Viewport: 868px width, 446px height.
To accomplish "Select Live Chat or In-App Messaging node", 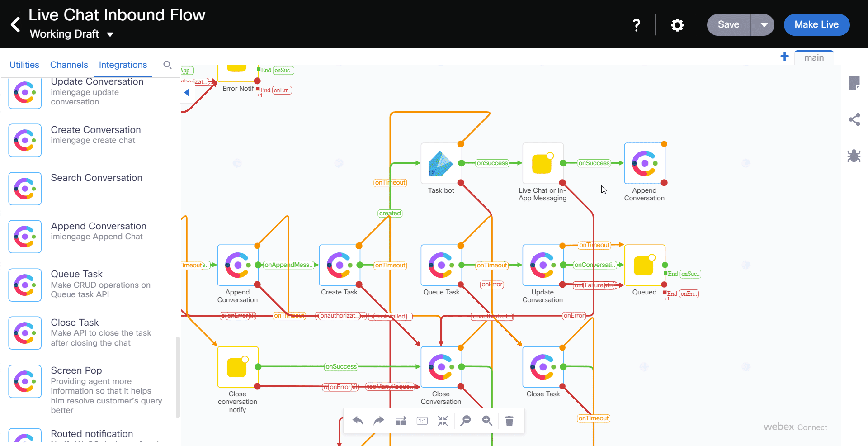I will [x=542, y=163].
